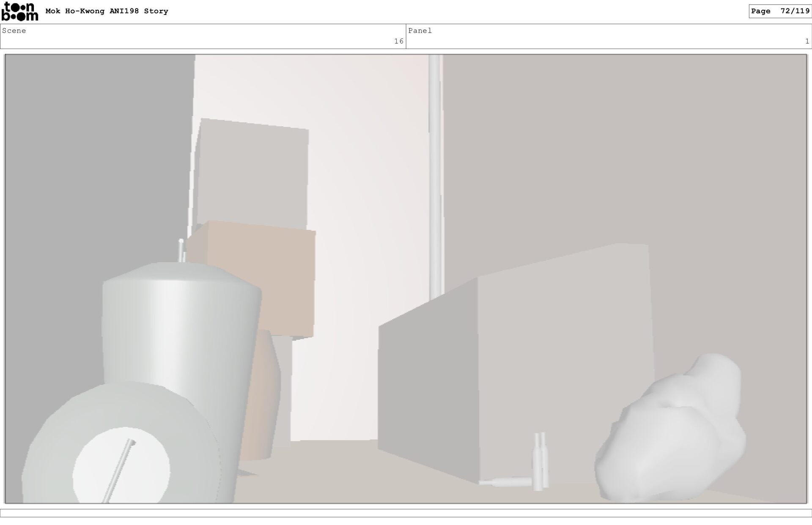Click the empty notes field below panel

pos(406,513)
